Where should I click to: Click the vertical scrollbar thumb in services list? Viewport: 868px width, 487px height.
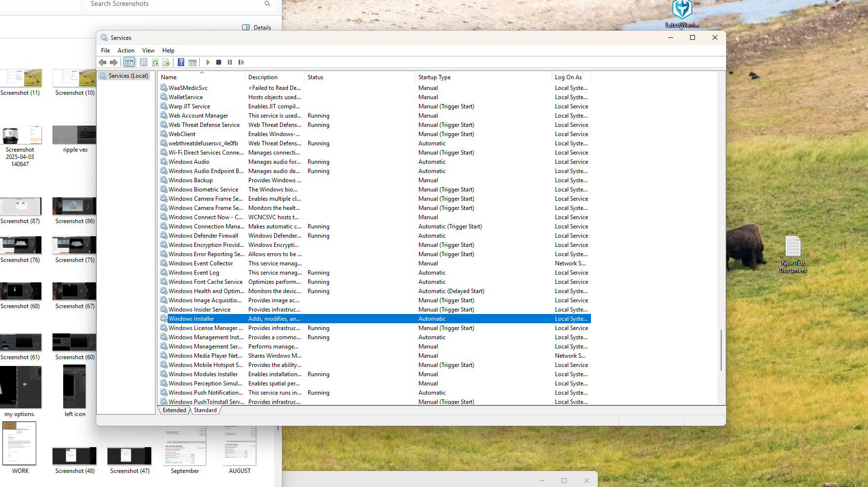721,350
